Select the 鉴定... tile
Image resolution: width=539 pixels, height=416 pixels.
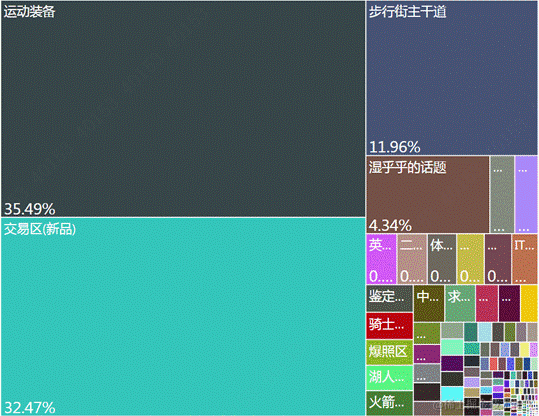389,298
